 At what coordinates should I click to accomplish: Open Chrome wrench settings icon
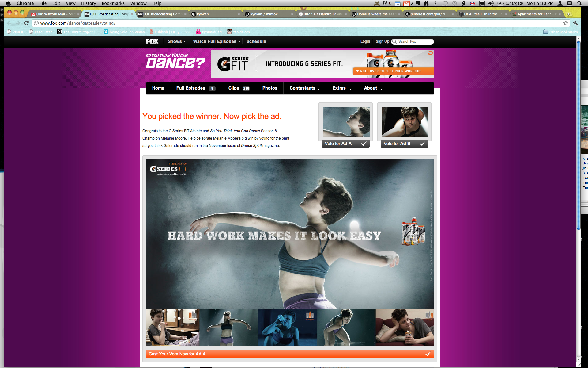coord(575,23)
